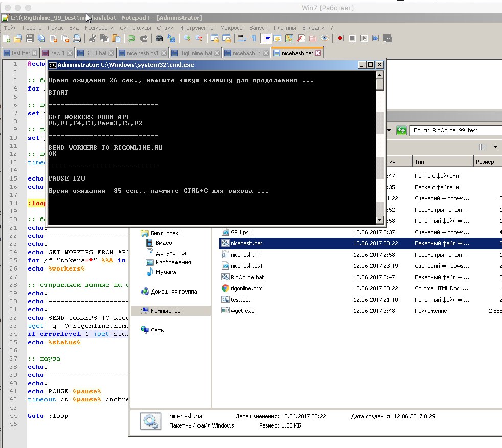502x448 pixels.
Task: Zoom out using the magnifier minus icon
Action: click(199, 38)
